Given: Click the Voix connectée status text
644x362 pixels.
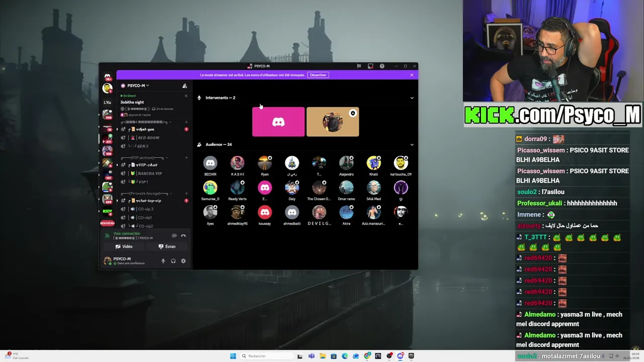Looking at the screenshot, I should click(x=127, y=233).
